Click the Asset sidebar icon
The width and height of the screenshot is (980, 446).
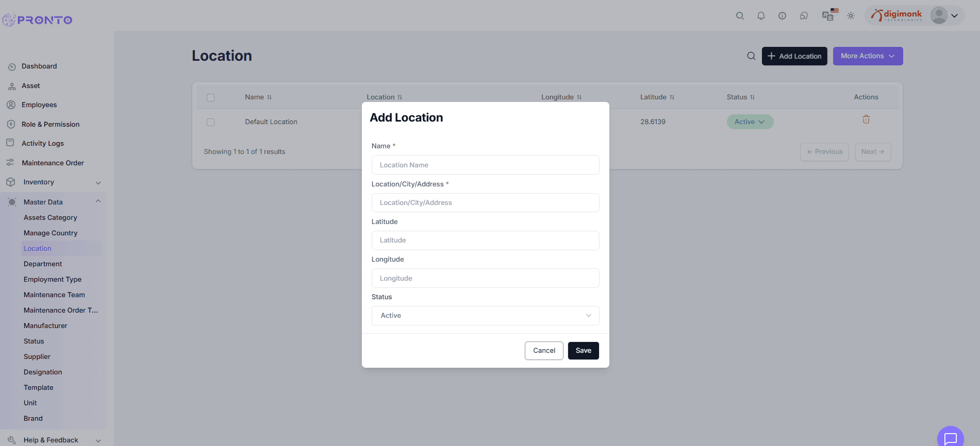[x=12, y=86]
